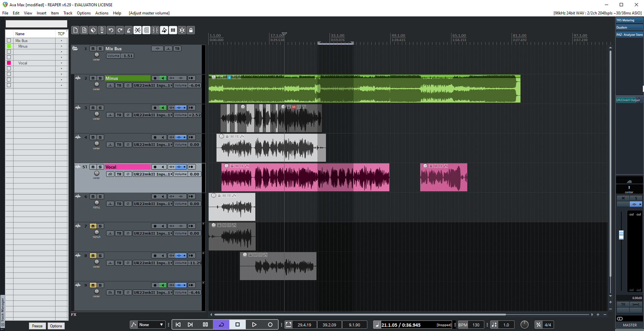Arm the Minus track for recording
Viewport: 644px width, 331px height.
click(x=155, y=78)
